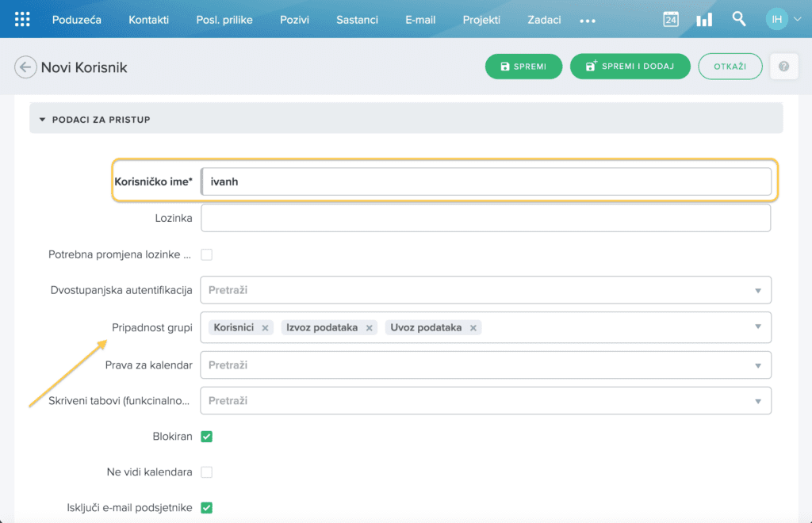Image resolution: width=812 pixels, height=523 pixels.
Task: Open the reports bar-chart icon
Action: [703, 19]
